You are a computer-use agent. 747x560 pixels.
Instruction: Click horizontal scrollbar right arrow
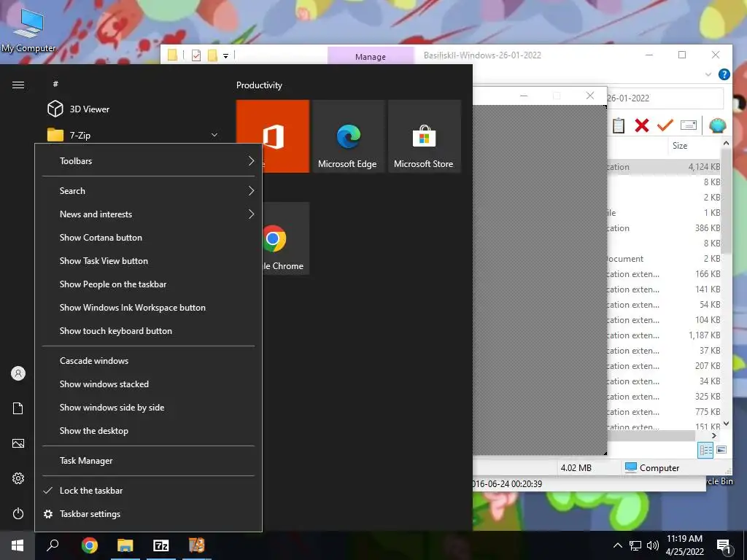713,435
